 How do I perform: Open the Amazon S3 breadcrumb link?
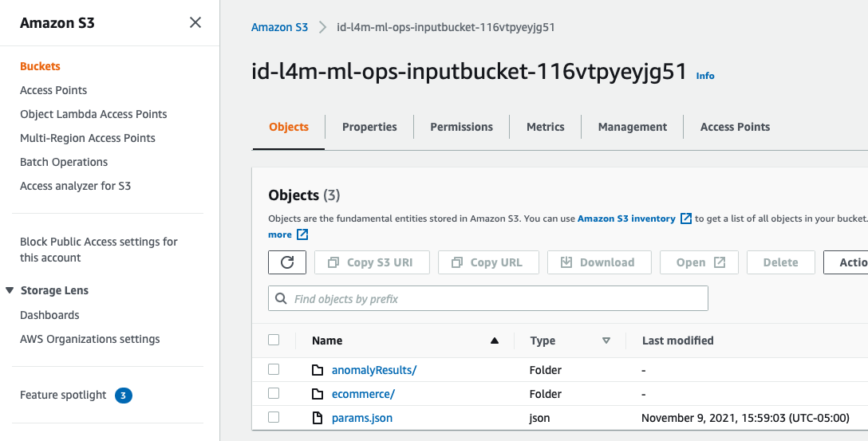pos(279,27)
